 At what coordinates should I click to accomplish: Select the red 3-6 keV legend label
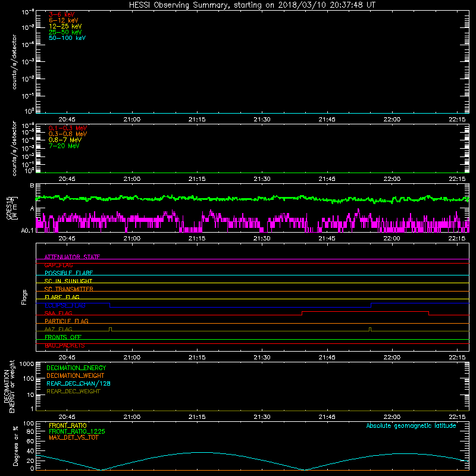click(x=61, y=14)
